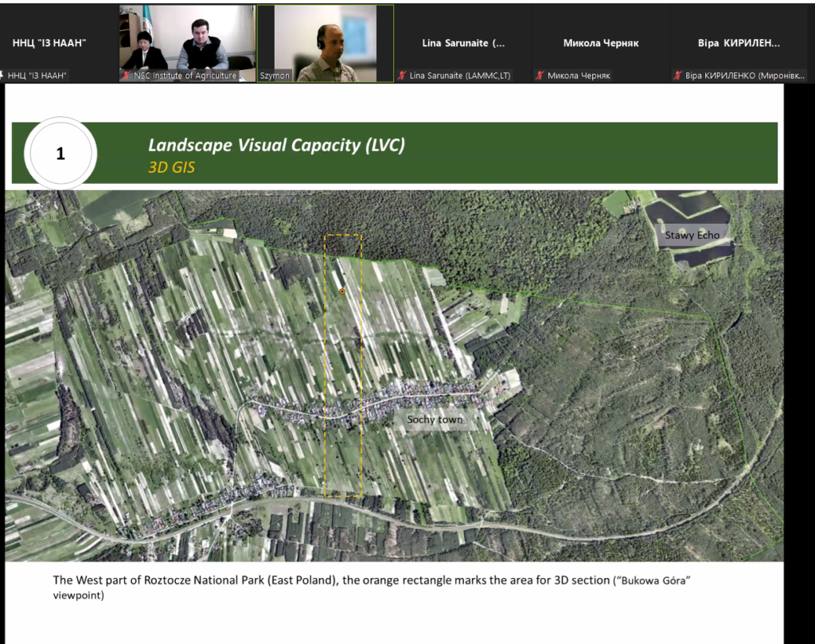815x644 pixels.
Task: Select the Lina Sarunaite participant tile
Action: (x=462, y=43)
